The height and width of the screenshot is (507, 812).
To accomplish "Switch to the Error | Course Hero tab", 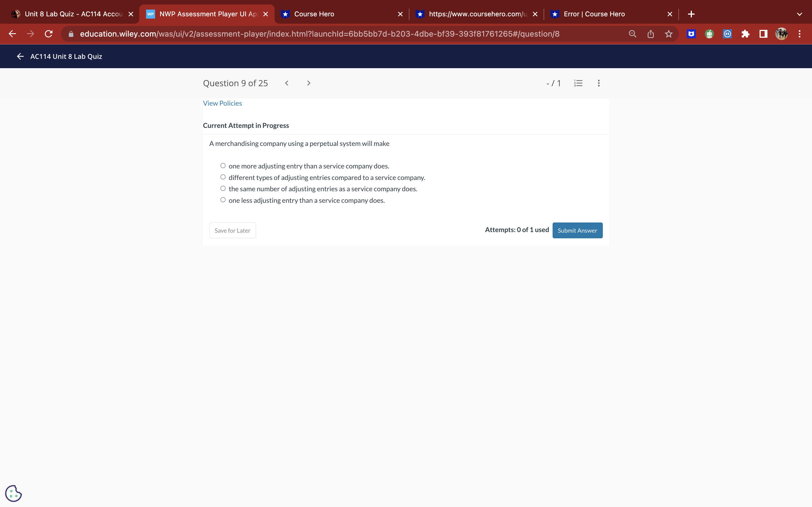I will click(594, 14).
